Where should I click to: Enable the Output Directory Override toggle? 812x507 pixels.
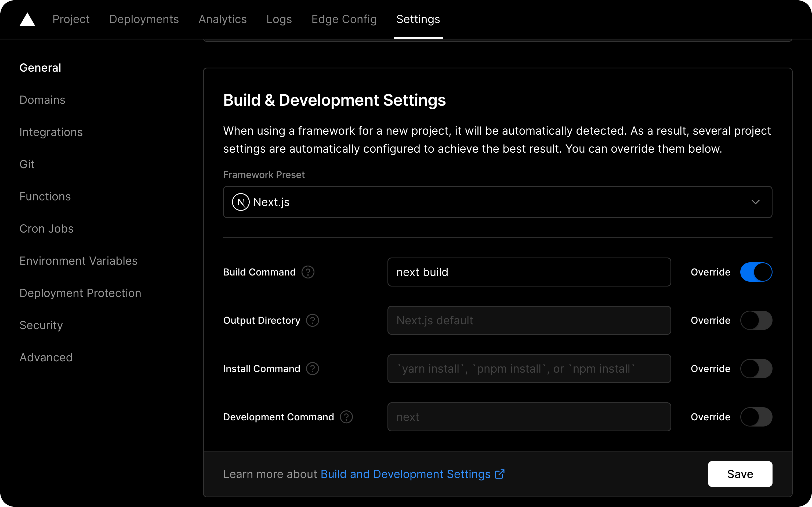[x=757, y=320]
